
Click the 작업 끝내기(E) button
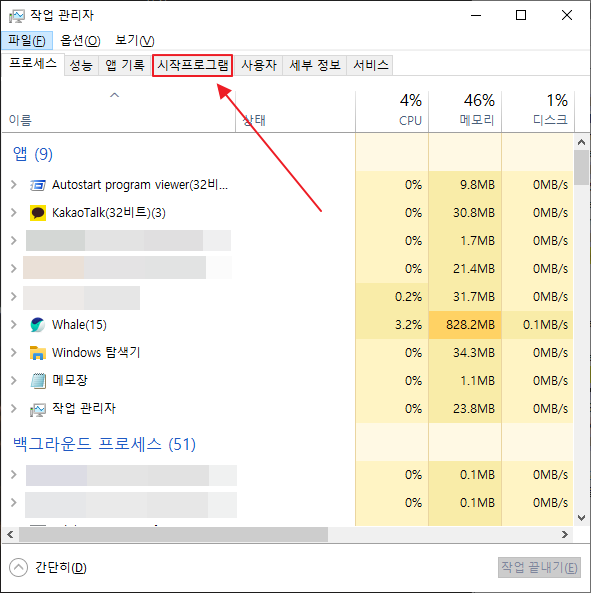[539, 568]
